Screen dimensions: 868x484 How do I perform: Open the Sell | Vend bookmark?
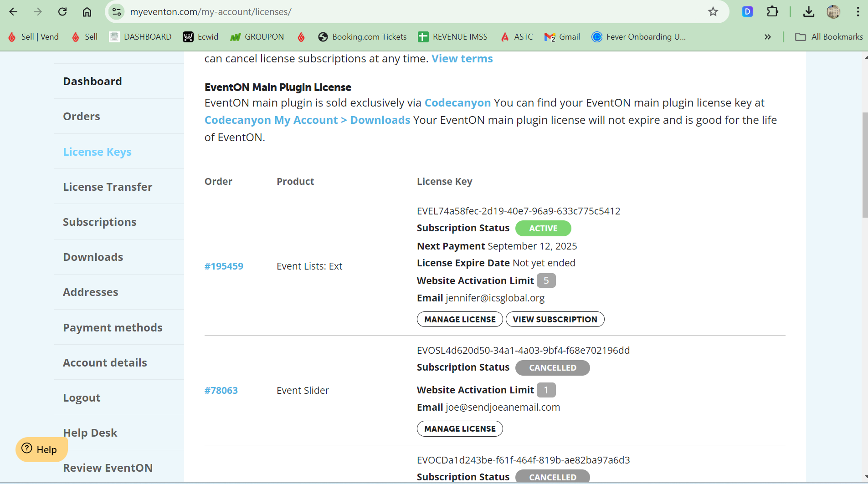click(34, 37)
